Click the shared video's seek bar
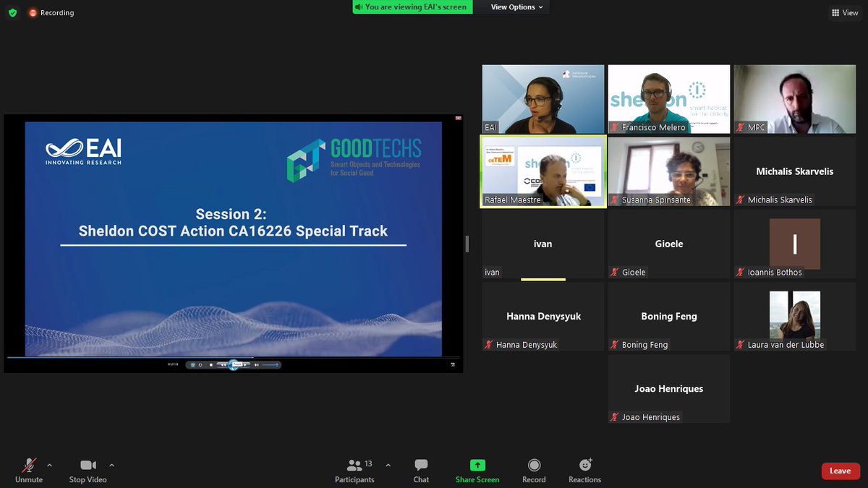This screenshot has height=488, width=868. pyautogui.click(x=234, y=357)
